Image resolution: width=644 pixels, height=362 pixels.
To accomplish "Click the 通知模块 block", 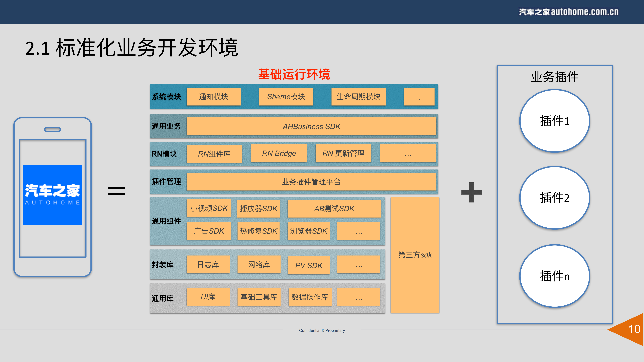I will 213,97.
